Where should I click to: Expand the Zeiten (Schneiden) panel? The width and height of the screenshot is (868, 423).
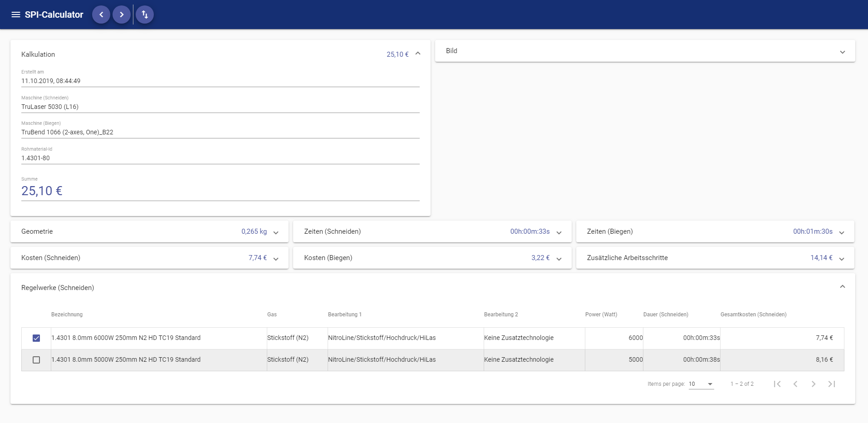point(559,232)
